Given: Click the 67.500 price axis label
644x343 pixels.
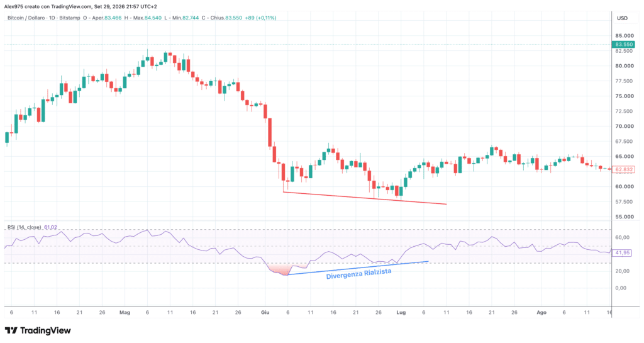Looking at the screenshot, I should tap(625, 142).
